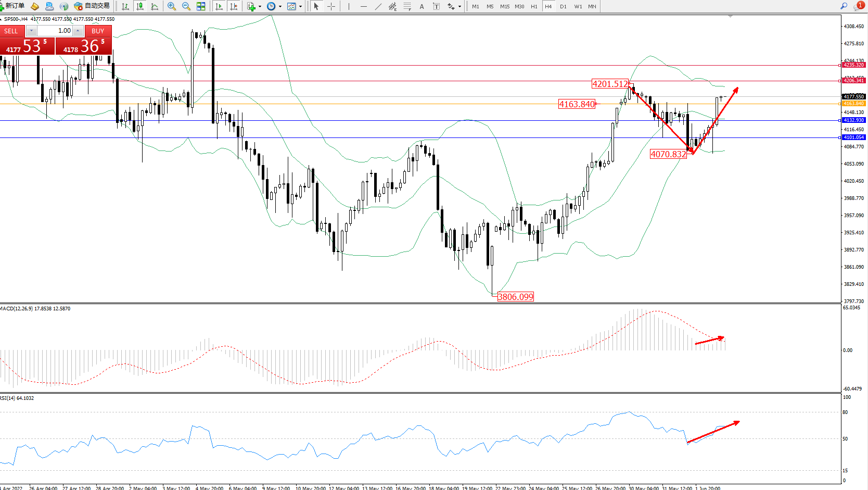Select the horizontal line drawing tool
The height and width of the screenshot is (490, 868).
click(x=363, y=6)
